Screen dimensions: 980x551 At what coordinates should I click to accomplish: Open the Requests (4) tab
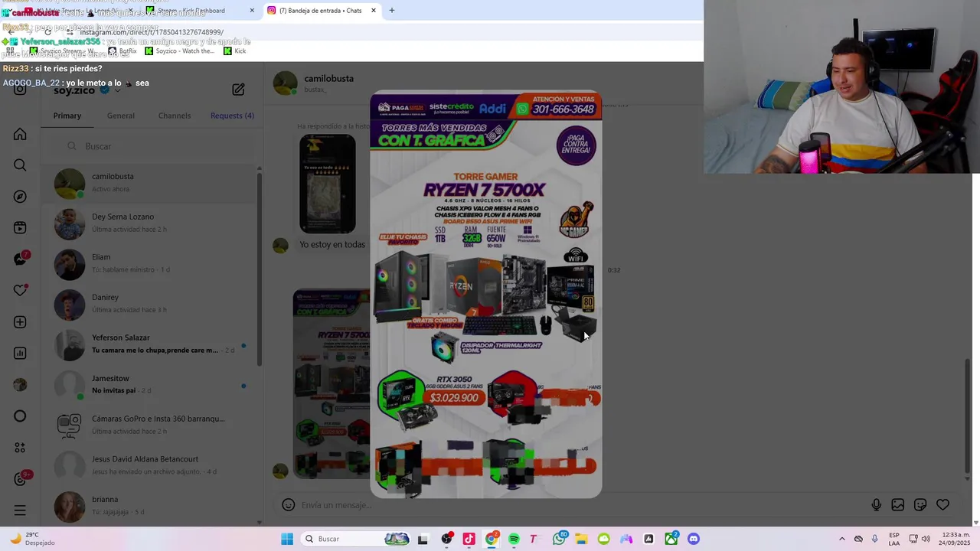pos(232,116)
